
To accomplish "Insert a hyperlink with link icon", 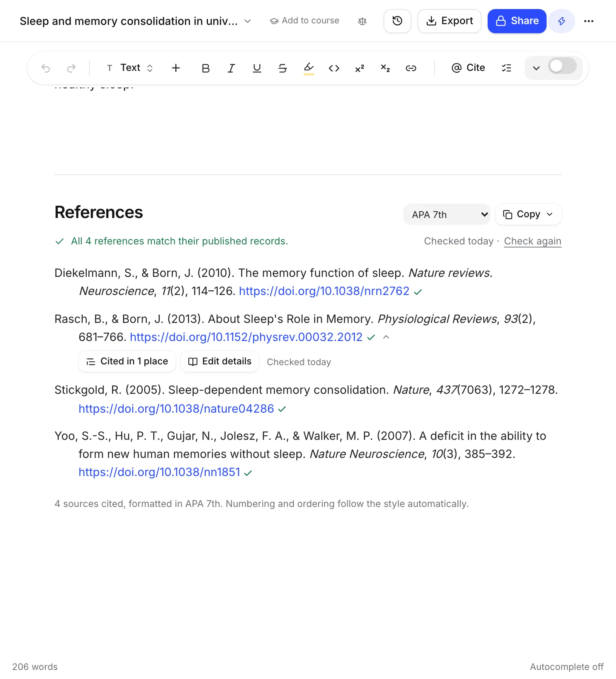I will pyautogui.click(x=411, y=68).
